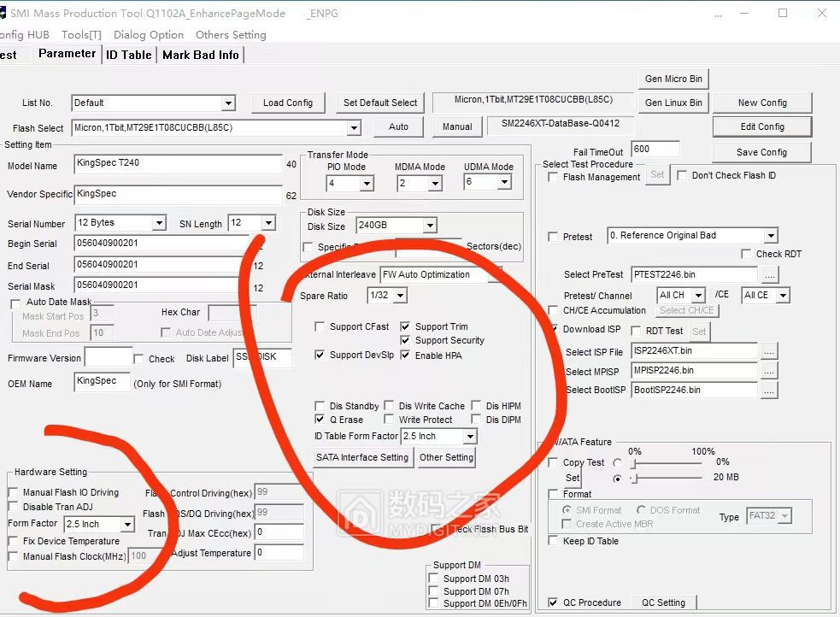Open the Disk Size dropdown
Screen dimensions: 840x617
coord(430,226)
